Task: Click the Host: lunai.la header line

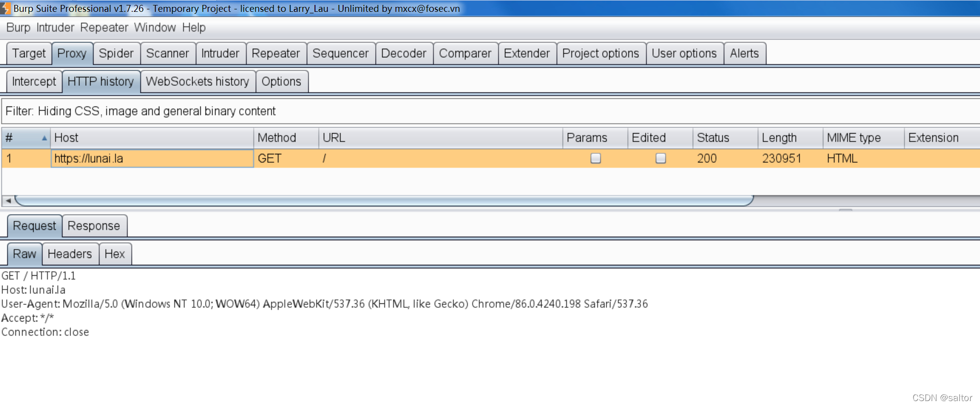Action: pyautogui.click(x=34, y=290)
